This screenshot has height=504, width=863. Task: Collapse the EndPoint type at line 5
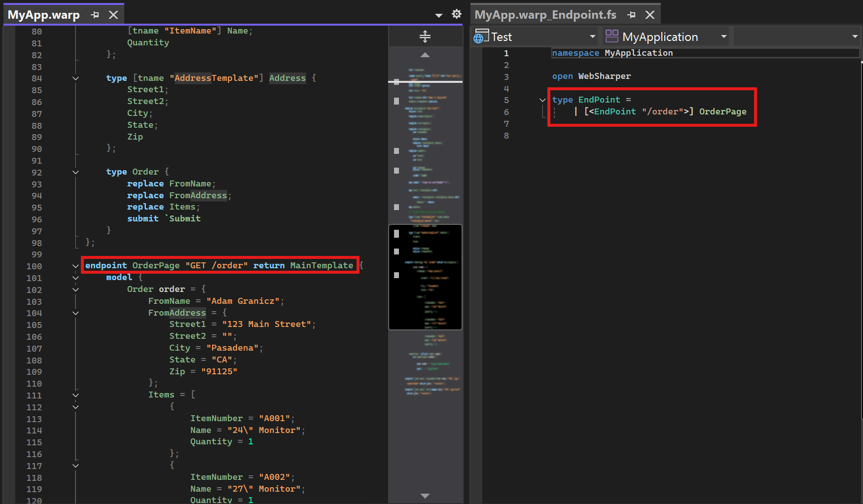click(542, 99)
